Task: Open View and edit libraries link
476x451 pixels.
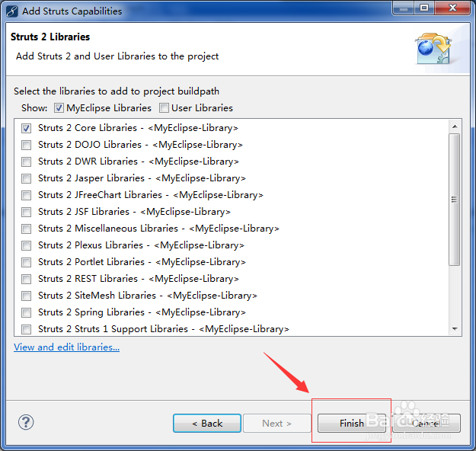Action: point(66,347)
